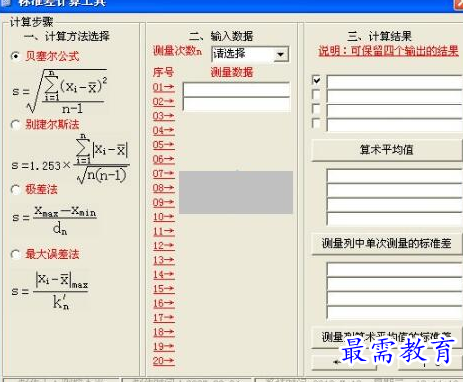The width and height of the screenshot is (463, 382).
Task: Focus the 02 measurement data field
Action: [237, 104]
